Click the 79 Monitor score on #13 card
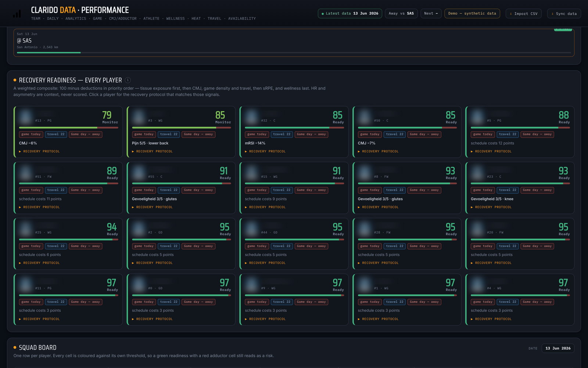Screen dimensions: 588x368 coord(110,117)
